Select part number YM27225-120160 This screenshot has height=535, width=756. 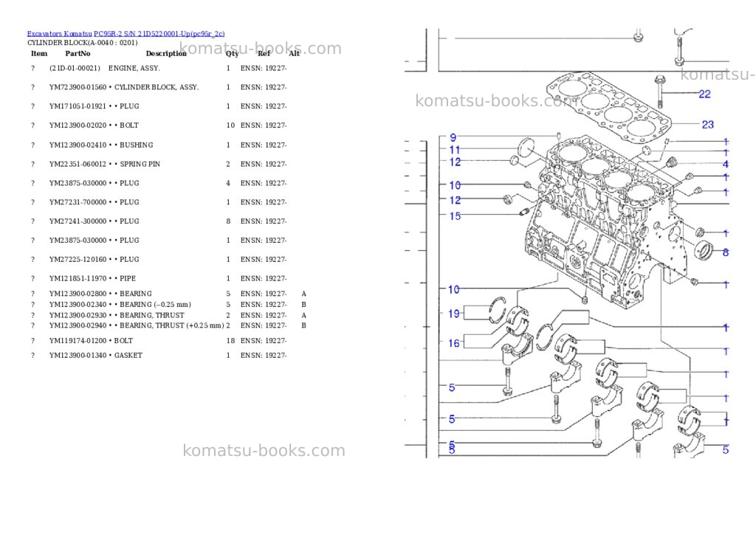[x=78, y=259]
